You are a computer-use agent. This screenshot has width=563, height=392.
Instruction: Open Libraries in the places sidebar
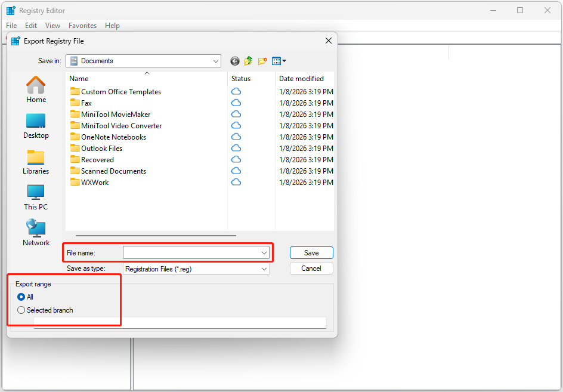point(36,162)
